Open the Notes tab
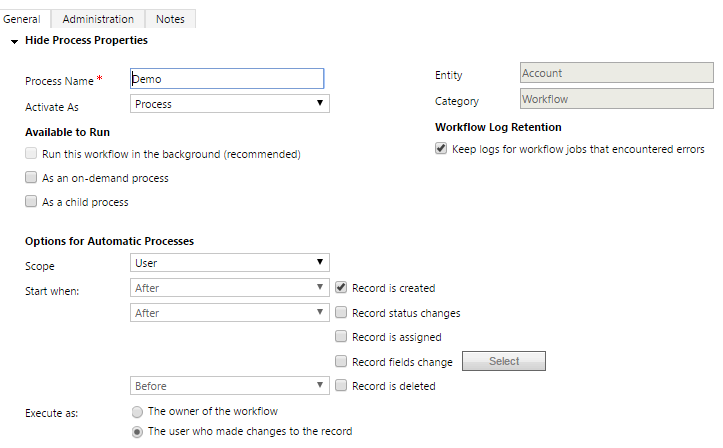This screenshot has height=448, width=723. (170, 19)
